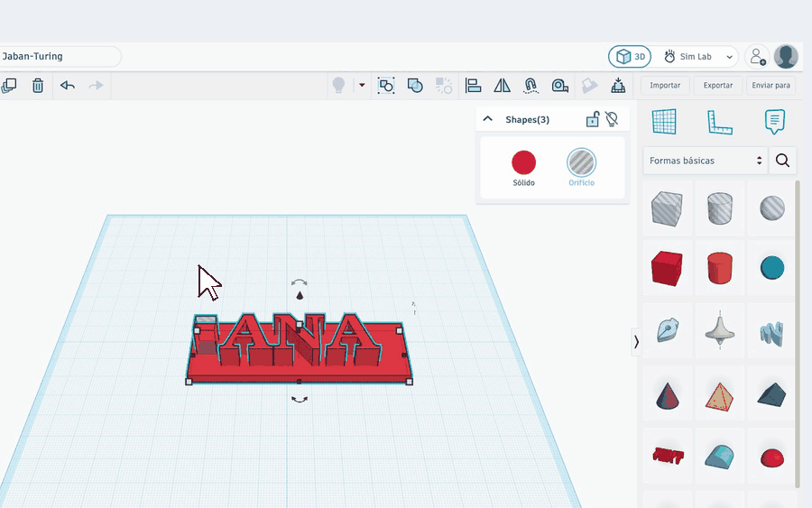Open the Notes speech bubble tool
The image size is (812, 508).
(774, 122)
